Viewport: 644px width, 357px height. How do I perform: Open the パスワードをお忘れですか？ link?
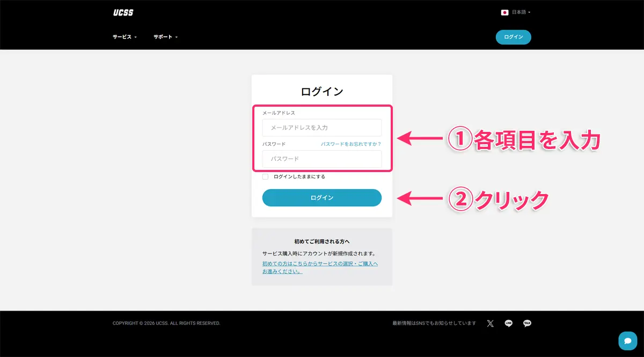point(351,144)
